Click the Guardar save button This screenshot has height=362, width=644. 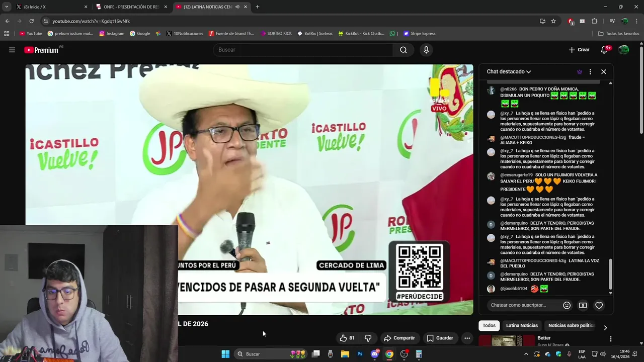(x=440, y=338)
